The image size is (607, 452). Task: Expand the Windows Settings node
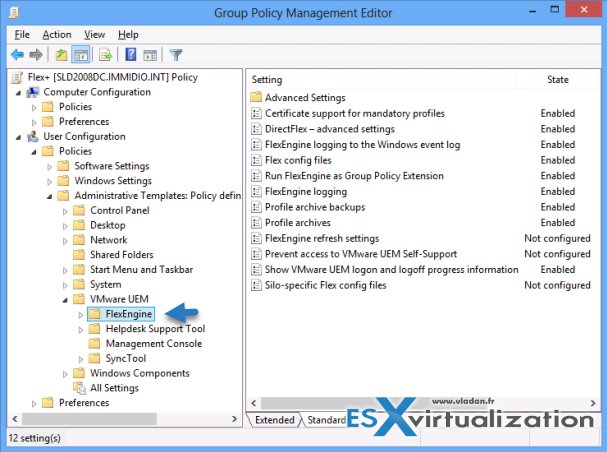click(x=50, y=181)
